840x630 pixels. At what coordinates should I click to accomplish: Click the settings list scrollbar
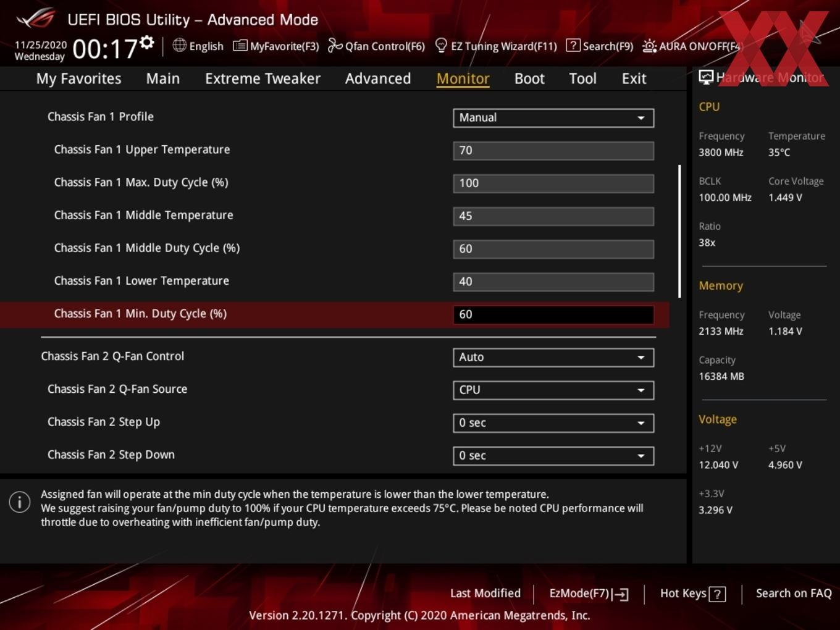click(679, 231)
